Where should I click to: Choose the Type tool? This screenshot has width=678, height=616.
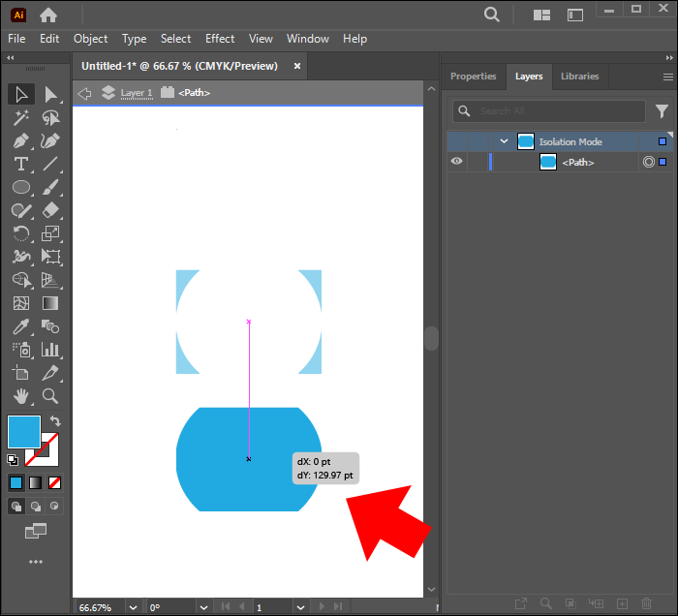click(x=21, y=164)
